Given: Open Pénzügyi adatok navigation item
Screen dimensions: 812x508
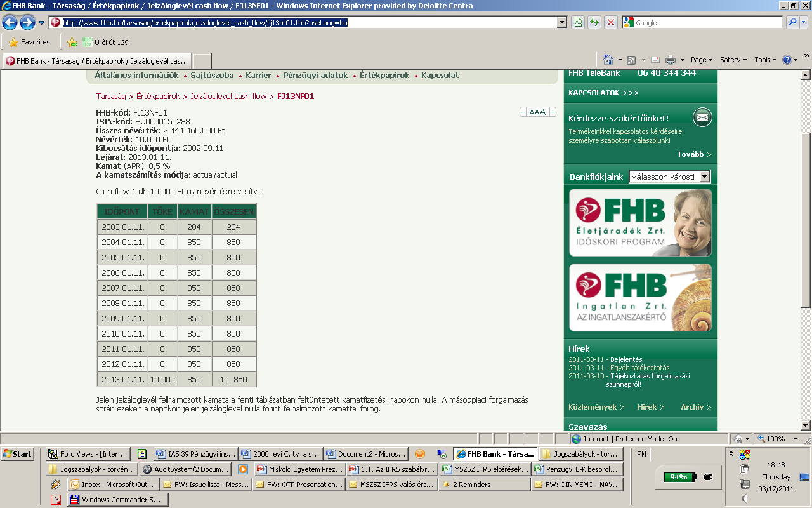Looking at the screenshot, I should pyautogui.click(x=315, y=75).
